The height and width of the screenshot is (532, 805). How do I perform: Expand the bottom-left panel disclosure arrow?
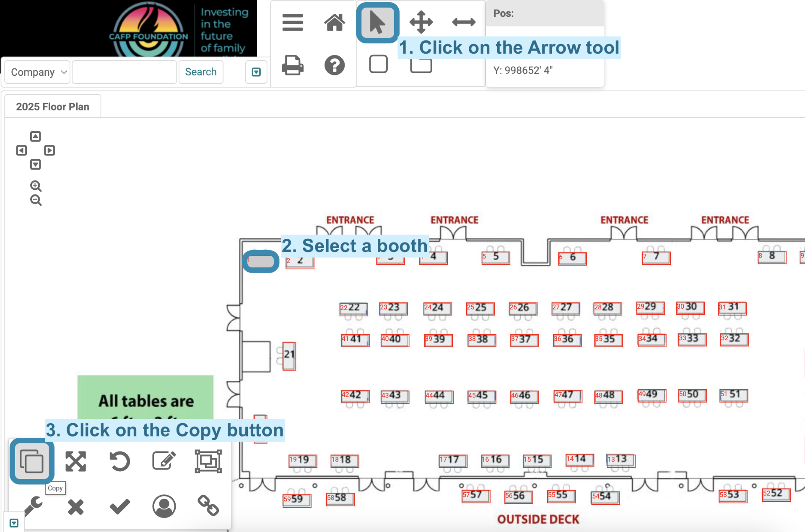point(14,523)
